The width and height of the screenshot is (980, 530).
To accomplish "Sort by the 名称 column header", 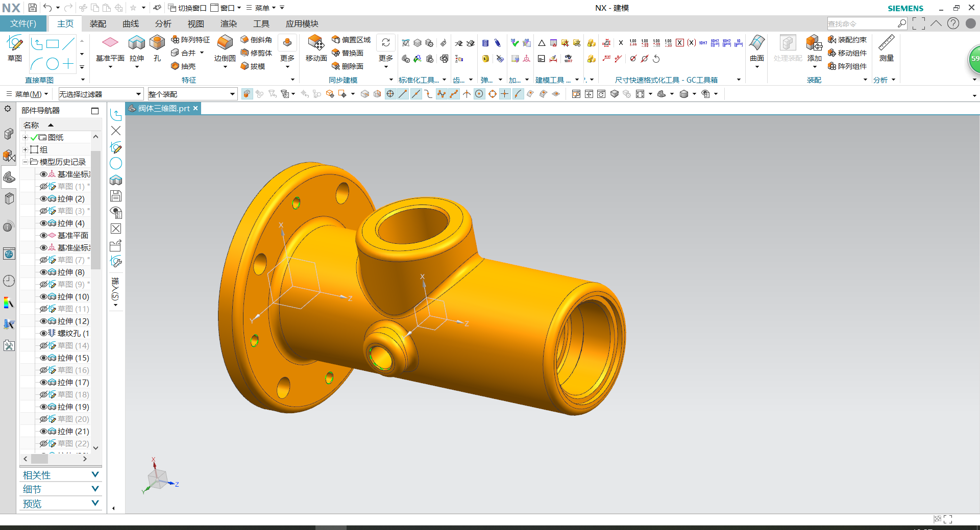I will 31,125.
